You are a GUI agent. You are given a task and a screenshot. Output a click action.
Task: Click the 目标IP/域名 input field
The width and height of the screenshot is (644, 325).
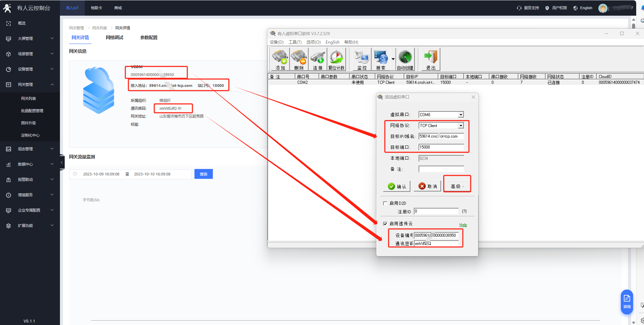tap(441, 136)
